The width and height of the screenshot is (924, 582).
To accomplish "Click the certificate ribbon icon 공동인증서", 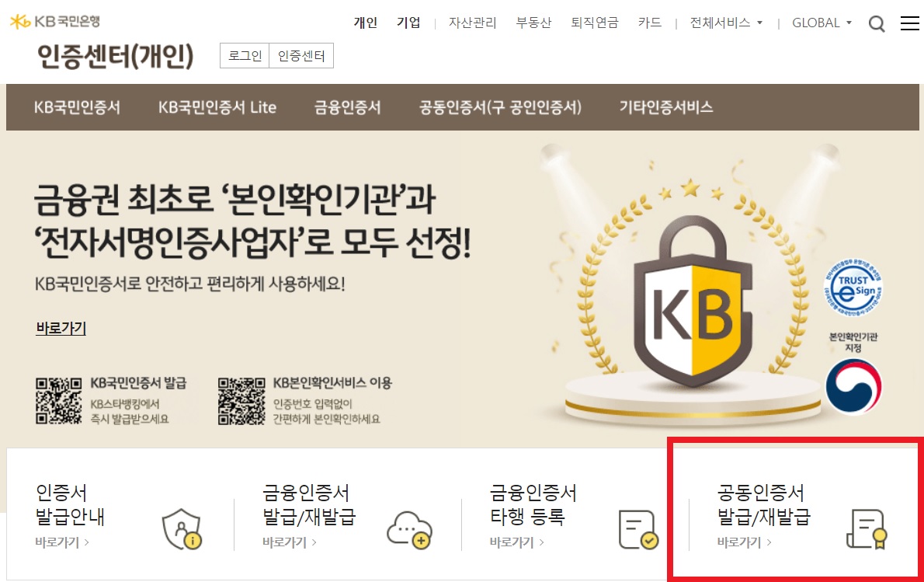I will coord(867,529).
